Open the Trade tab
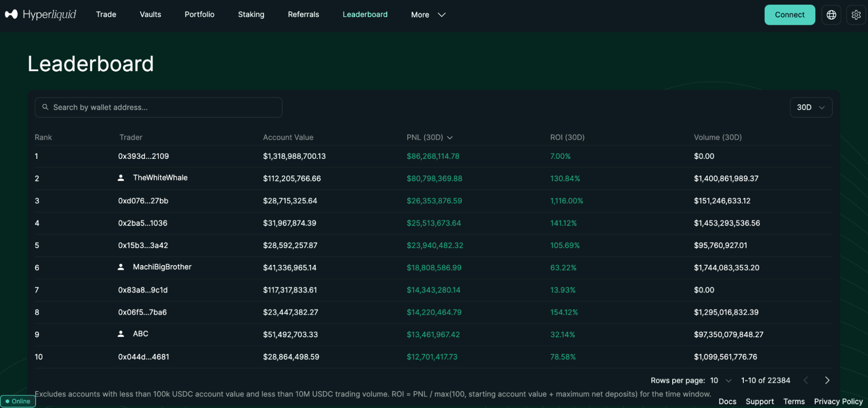This screenshot has height=408, width=868. click(106, 14)
